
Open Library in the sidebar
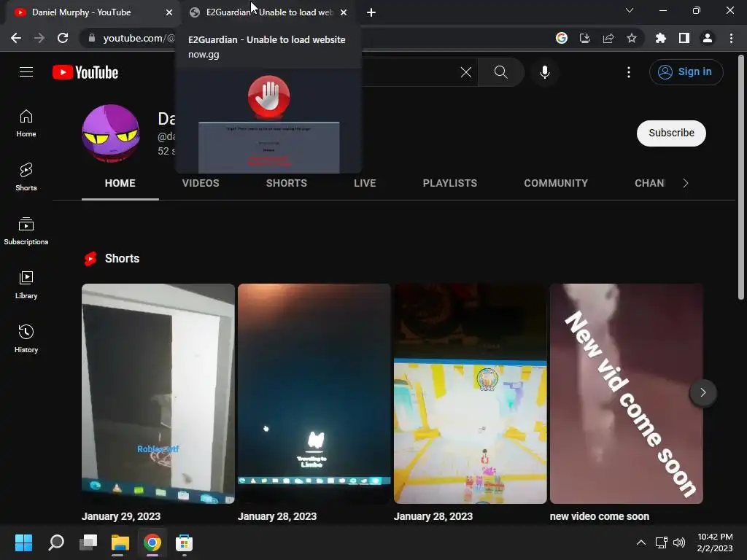coord(26,285)
